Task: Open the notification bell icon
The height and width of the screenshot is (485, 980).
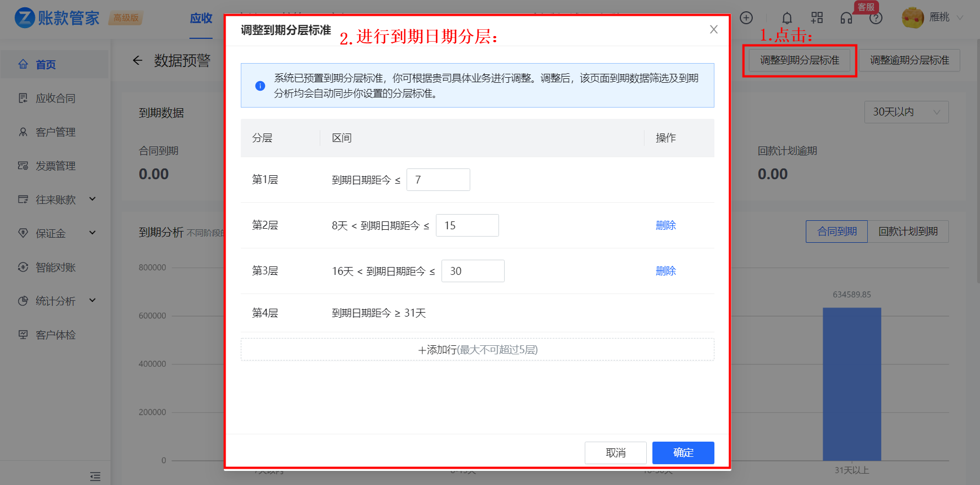Action: pos(787,18)
